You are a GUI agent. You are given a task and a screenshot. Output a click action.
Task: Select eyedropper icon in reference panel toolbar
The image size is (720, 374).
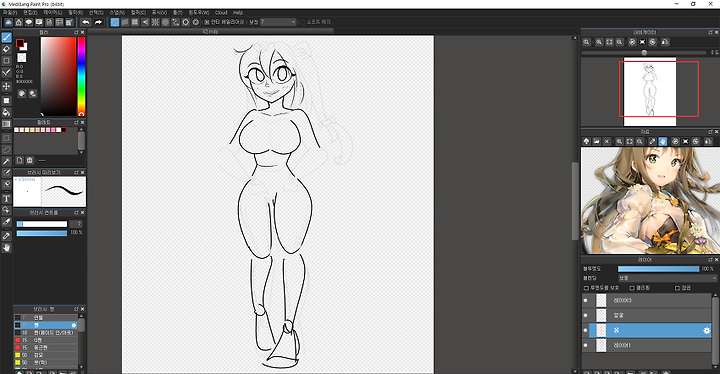pos(652,141)
